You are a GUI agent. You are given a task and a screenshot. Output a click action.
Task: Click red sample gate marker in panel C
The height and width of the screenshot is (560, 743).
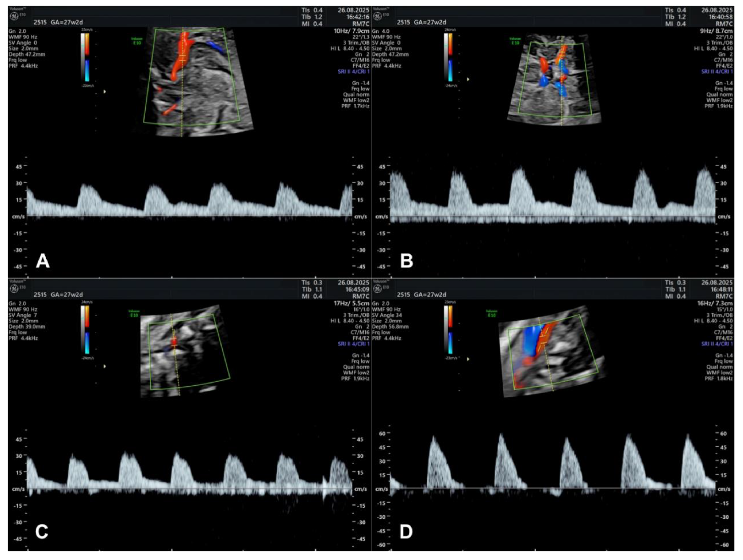point(174,342)
